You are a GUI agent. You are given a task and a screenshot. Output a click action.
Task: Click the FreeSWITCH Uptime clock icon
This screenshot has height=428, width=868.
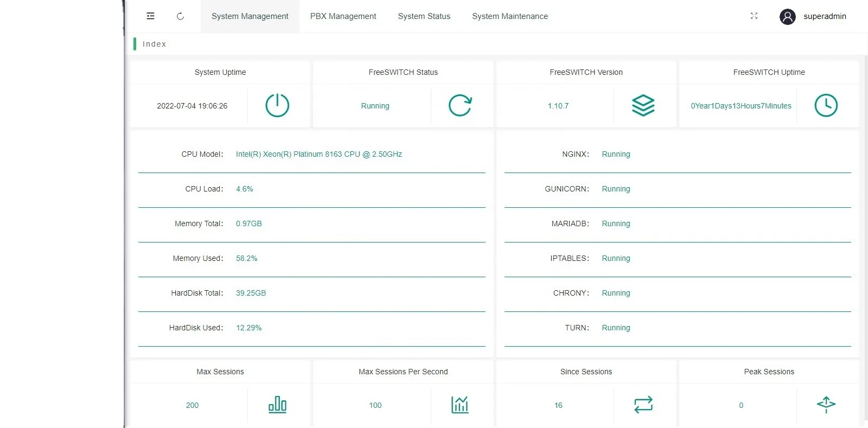826,105
